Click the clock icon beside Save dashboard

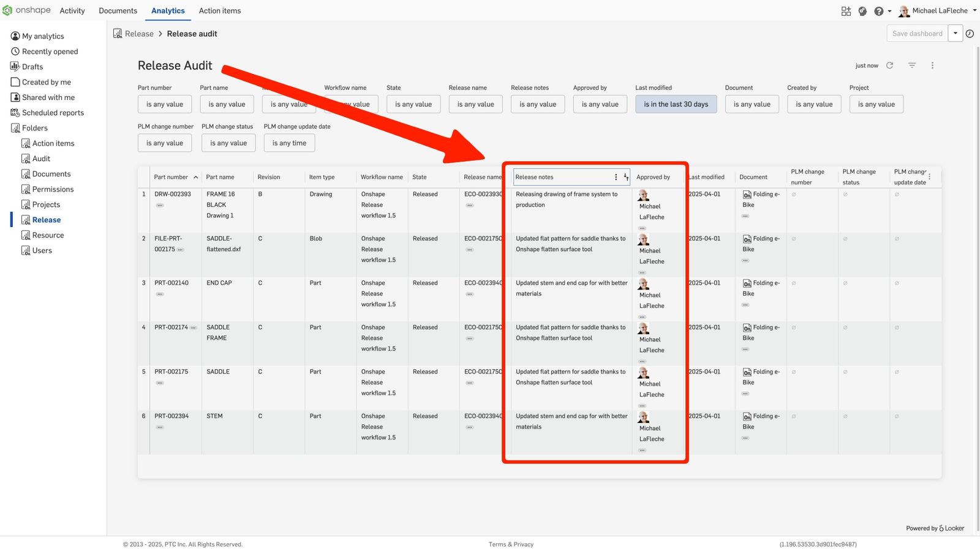click(x=970, y=34)
